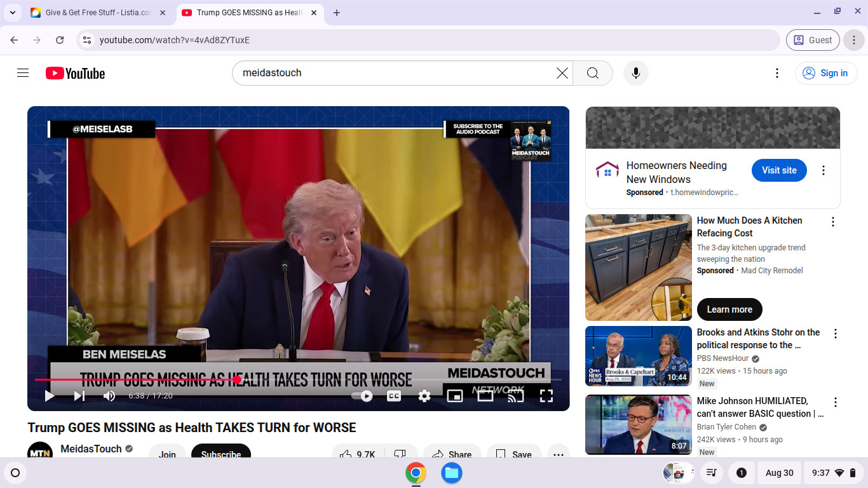The width and height of the screenshot is (868, 488).
Task: Go to the YouTube home logo
Action: (75, 73)
